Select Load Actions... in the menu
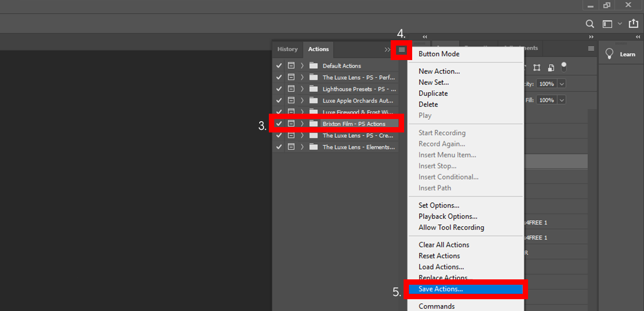 pyautogui.click(x=441, y=267)
